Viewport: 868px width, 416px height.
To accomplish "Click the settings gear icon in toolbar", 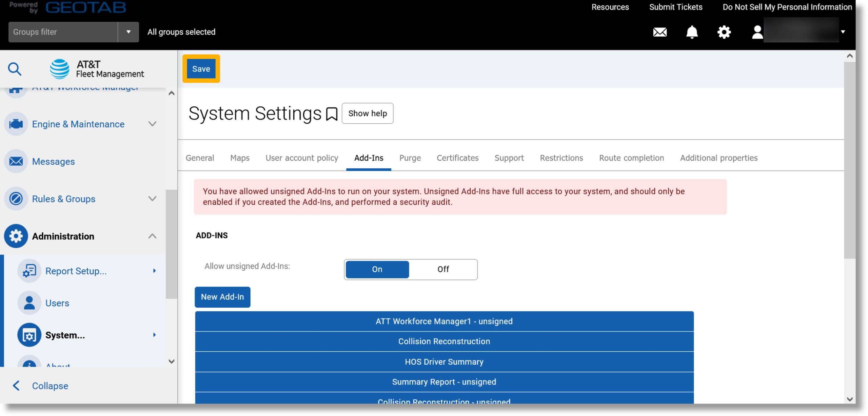I will pos(724,31).
